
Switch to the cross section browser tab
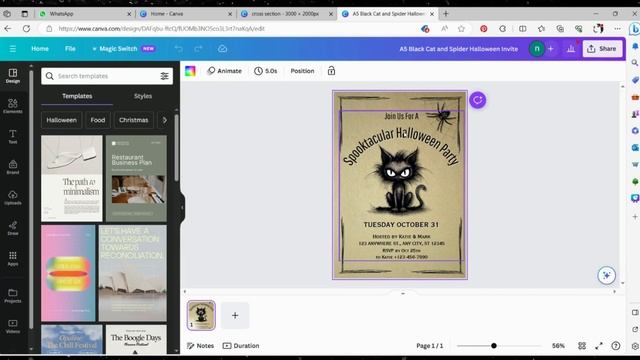coord(287,13)
